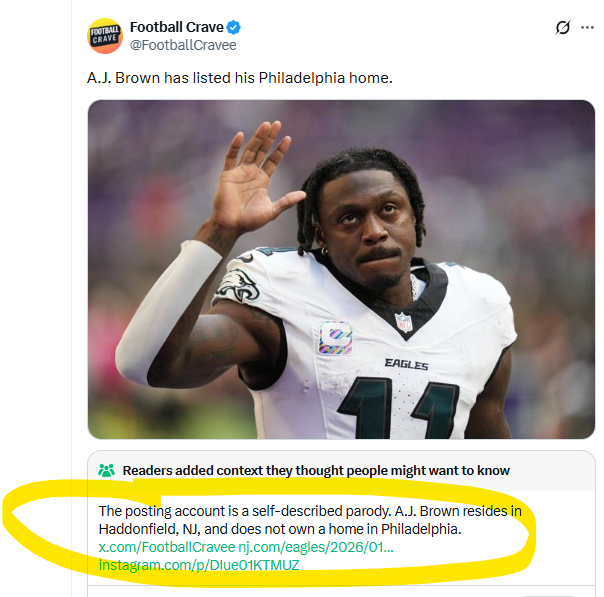Click the NFL shield on the jersey collar

[x=403, y=322]
